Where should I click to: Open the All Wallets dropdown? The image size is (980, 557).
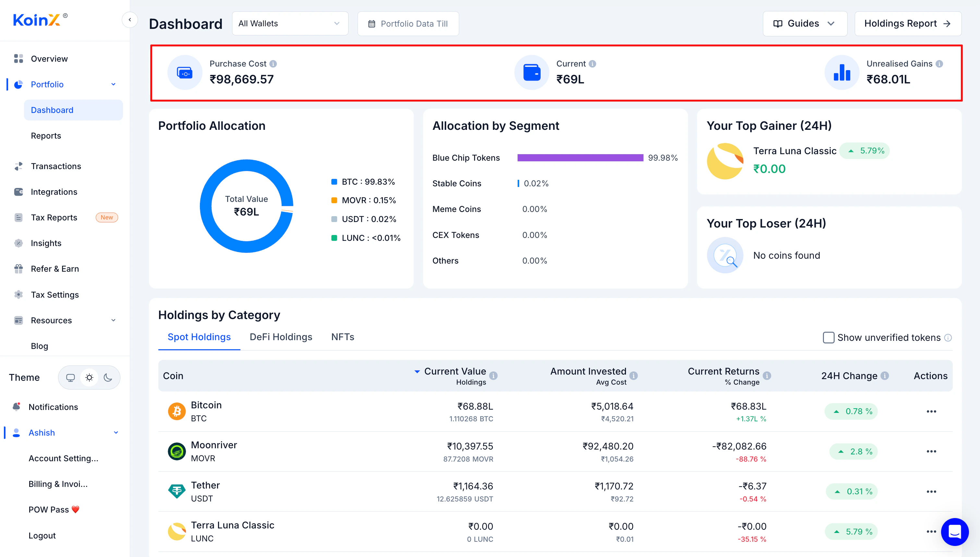[290, 24]
